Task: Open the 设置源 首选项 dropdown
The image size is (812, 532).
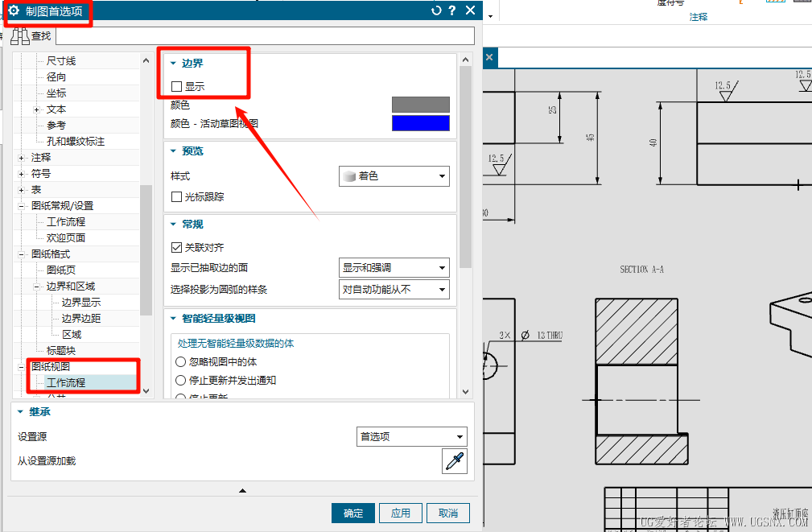Action: point(412,437)
